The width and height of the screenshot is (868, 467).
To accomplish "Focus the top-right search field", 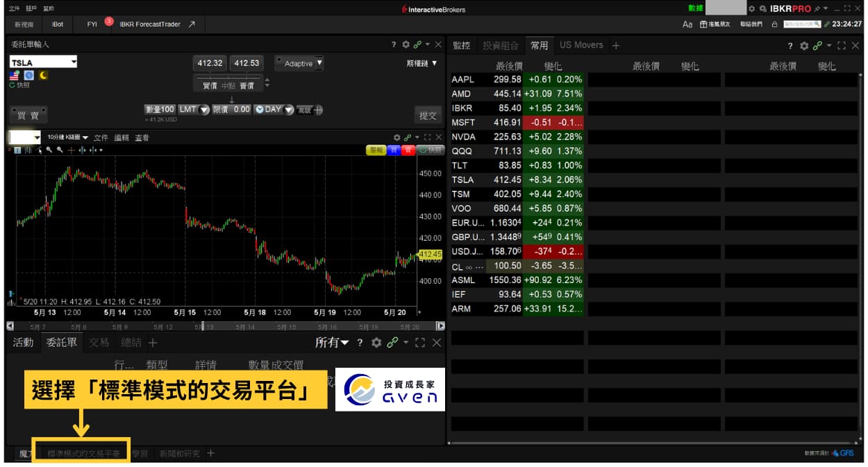I will pyautogui.click(x=802, y=24).
